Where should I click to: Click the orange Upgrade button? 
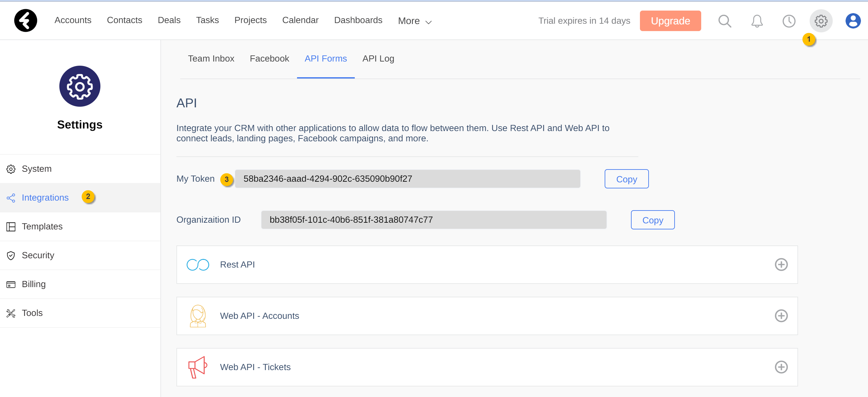(670, 21)
